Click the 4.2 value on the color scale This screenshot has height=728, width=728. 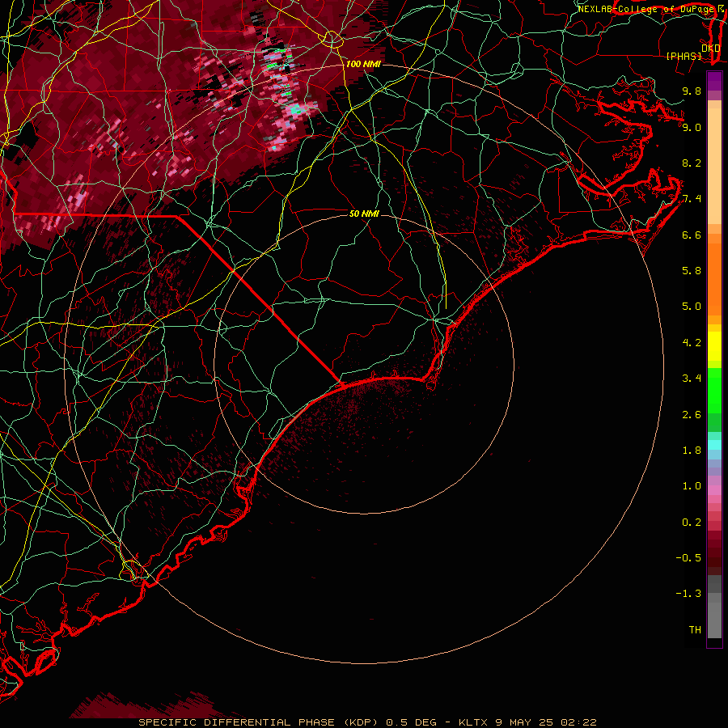click(692, 343)
